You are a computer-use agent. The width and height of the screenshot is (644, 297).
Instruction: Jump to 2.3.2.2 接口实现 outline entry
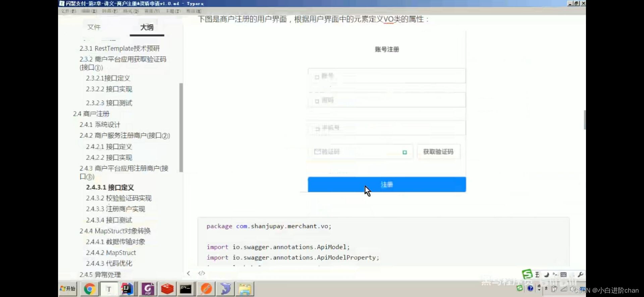109,89
